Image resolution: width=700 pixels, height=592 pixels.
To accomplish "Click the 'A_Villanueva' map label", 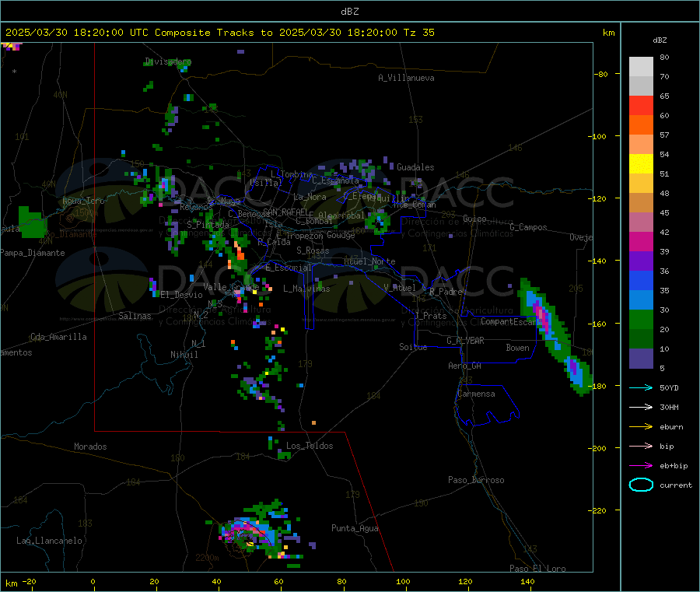I will (406, 78).
